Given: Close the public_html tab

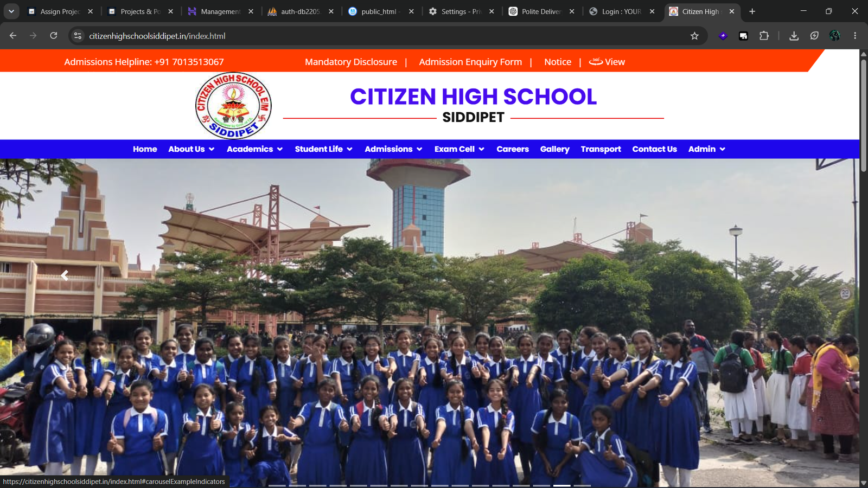Looking at the screenshot, I should pyautogui.click(x=411, y=11).
